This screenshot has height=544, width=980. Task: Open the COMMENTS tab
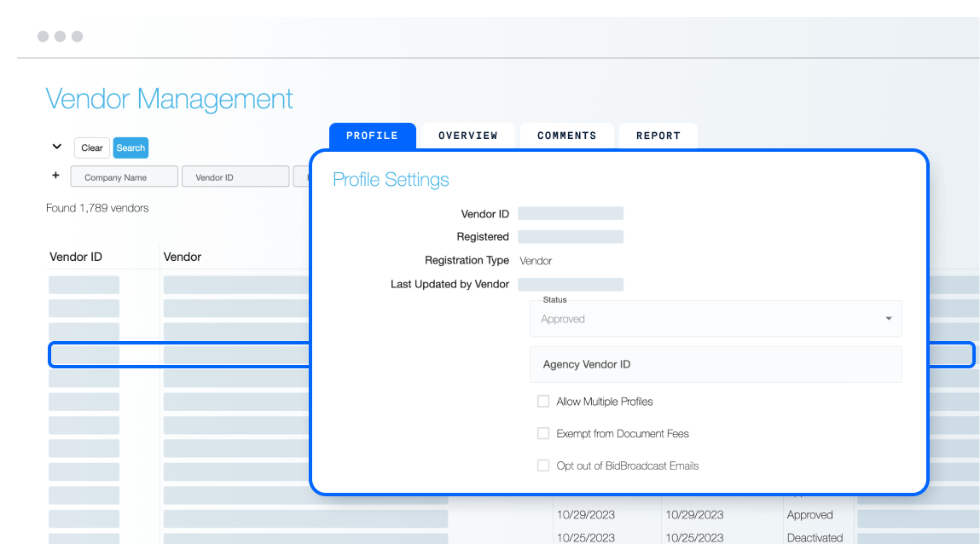[x=566, y=135]
